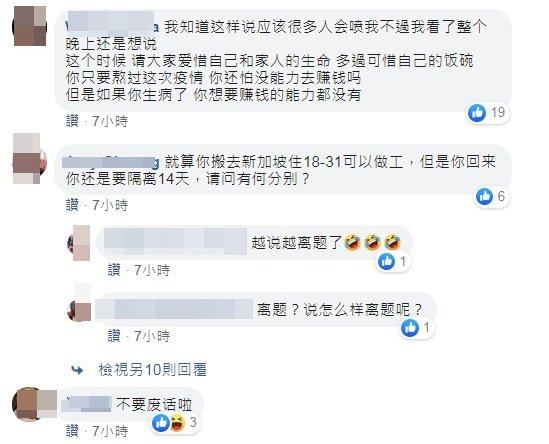Viewport: 549px width, 444px height.
Task: Open the 7小時 timestamp under 不要废话啦
Action: click(x=110, y=431)
